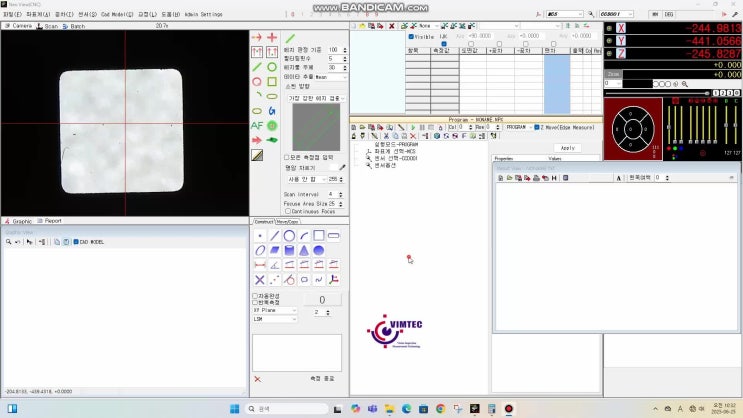
Task: Select the Construct intersection X tool
Action: click(x=260, y=280)
